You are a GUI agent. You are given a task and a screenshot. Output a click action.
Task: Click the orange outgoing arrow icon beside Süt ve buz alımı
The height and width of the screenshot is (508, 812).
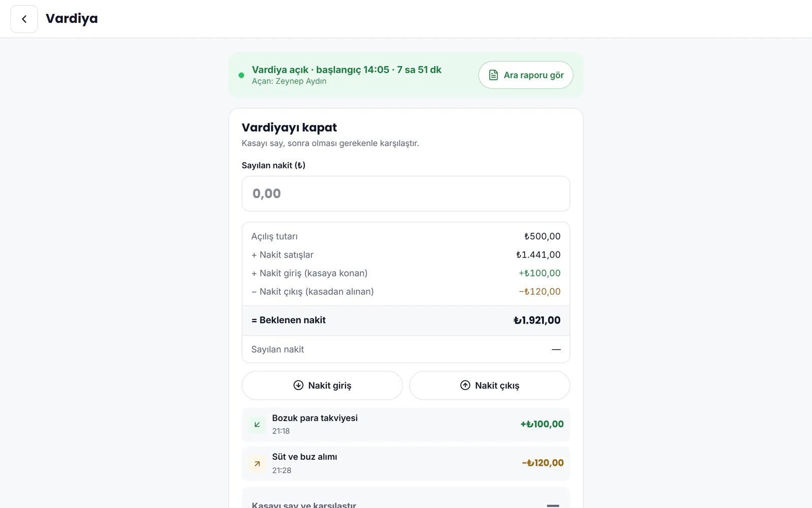point(257,463)
